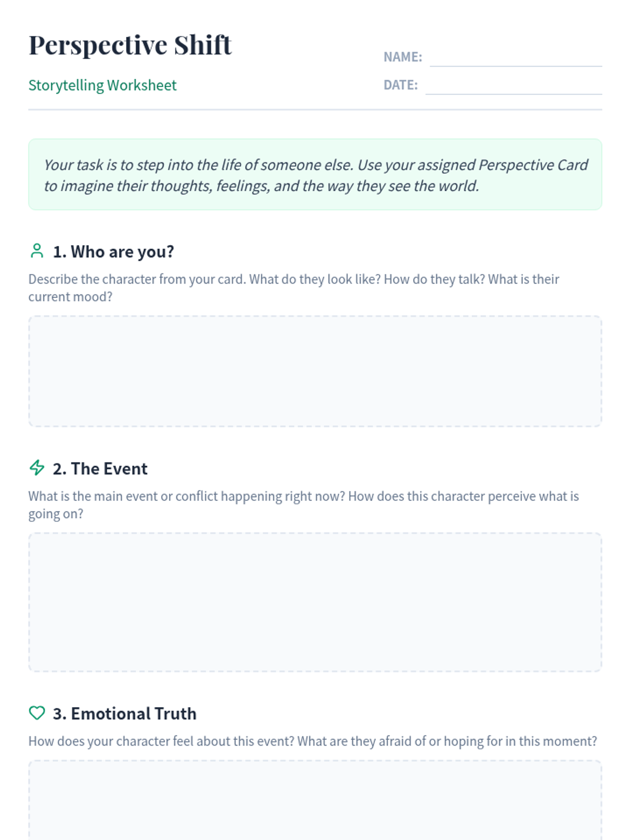This screenshot has width=630, height=840.
Task: Click the NAME blank line field
Action: tap(516, 58)
